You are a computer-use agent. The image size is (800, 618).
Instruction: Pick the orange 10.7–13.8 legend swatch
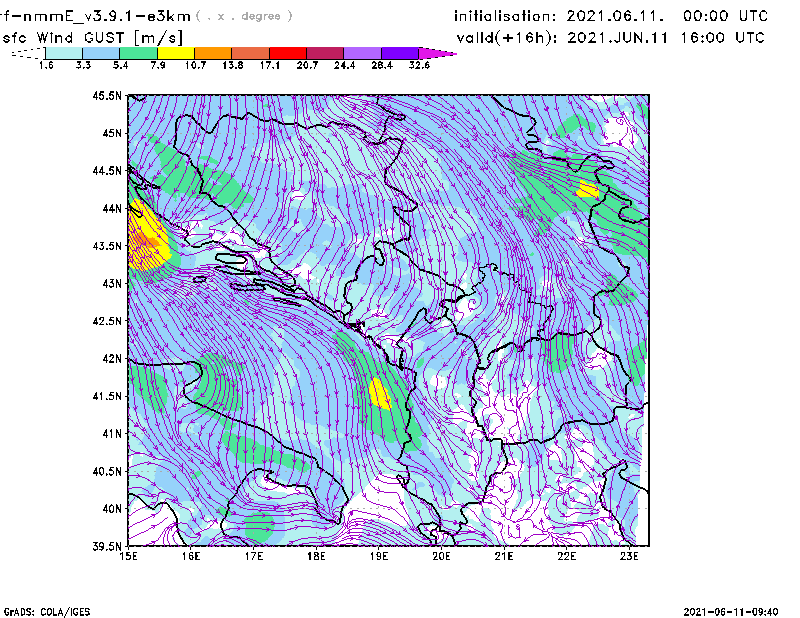pyautogui.click(x=213, y=53)
